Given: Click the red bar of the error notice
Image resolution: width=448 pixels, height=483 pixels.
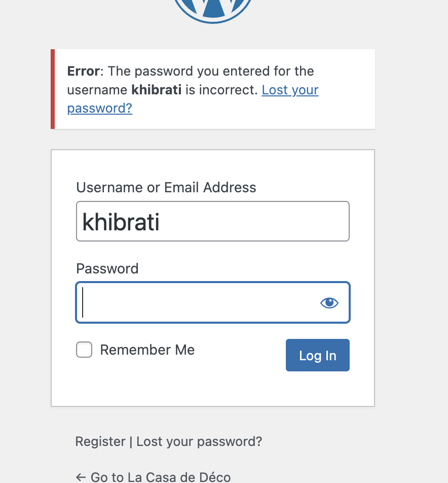Looking at the screenshot, I should click(53, 89).
